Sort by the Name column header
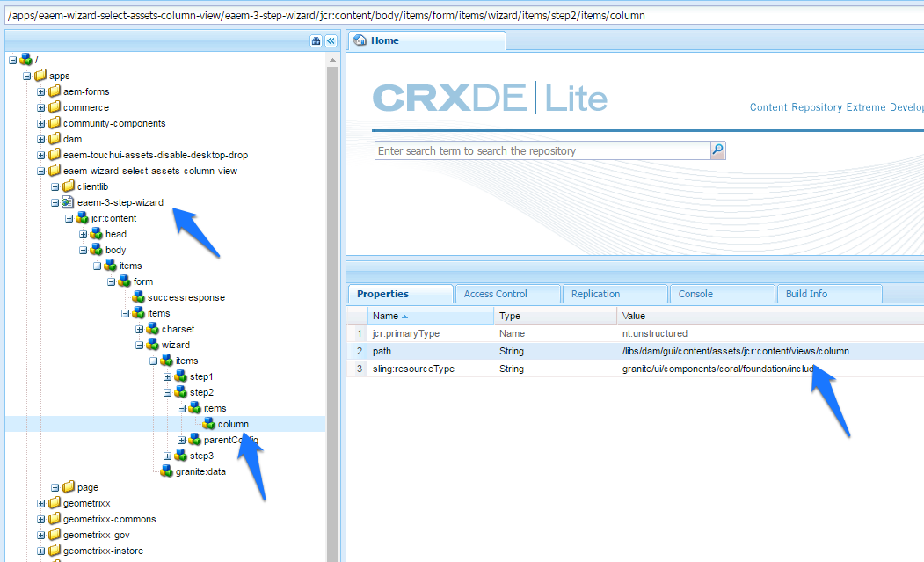Image resolution: width=924 pixels, height=562 pixels. point(430,316)
